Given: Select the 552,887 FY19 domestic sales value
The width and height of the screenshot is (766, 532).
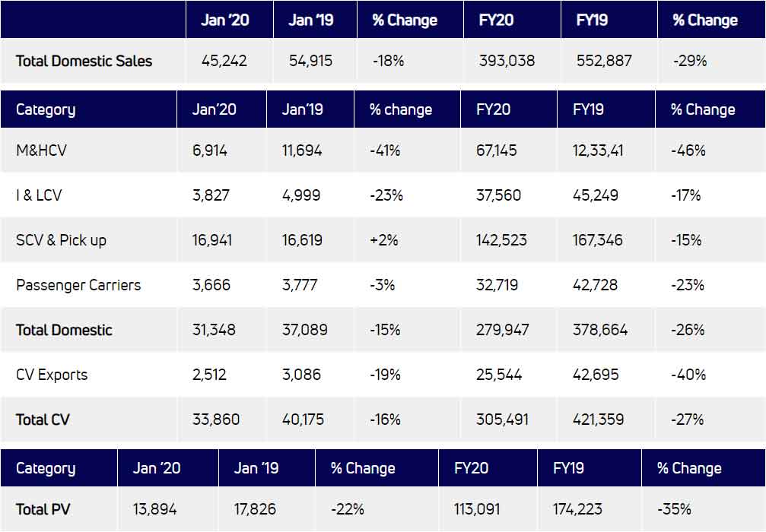Looking at the screenshot, I should point(604,61).
